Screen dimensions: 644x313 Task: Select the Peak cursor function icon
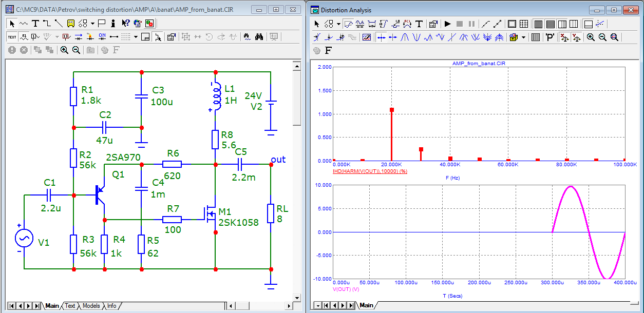tap(405, 37)
